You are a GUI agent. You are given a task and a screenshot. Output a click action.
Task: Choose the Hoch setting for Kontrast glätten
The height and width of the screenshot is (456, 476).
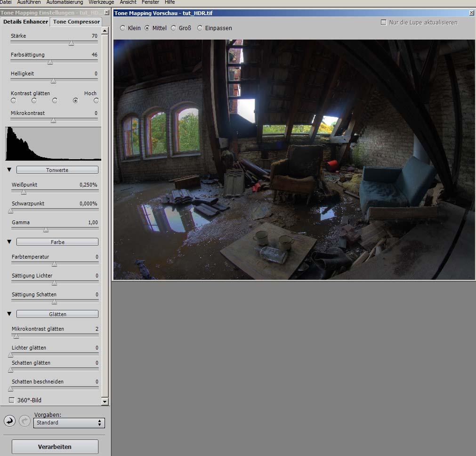pos(96,100)
